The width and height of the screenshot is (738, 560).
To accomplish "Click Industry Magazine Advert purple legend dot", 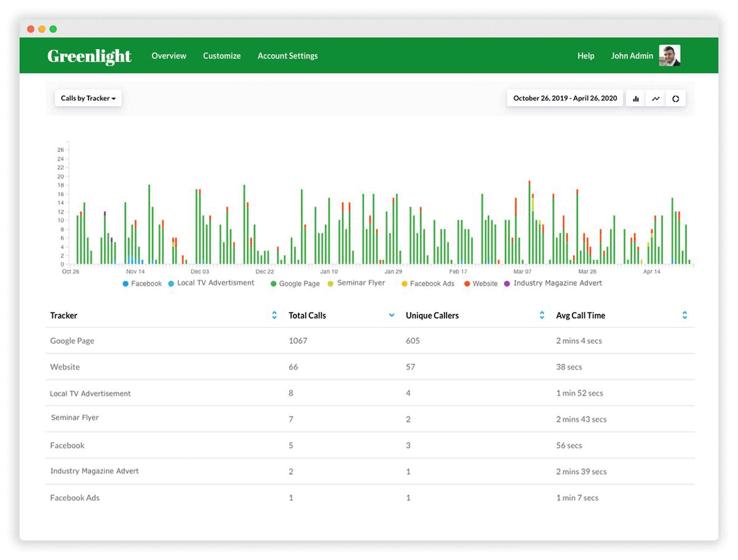I will click(507, 283).
